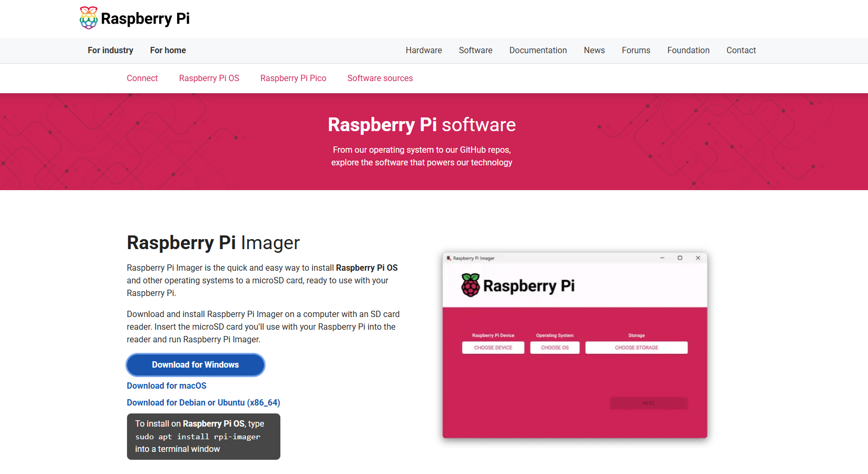This screenshot has width=868, height=474.
Task: Click the Download for Windows button
Action: tap(196, 364)
